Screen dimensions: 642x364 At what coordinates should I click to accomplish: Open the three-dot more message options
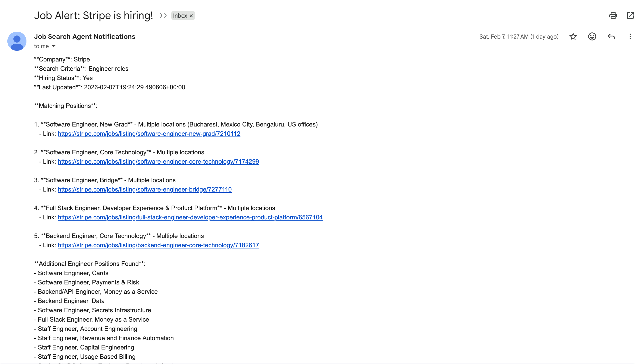tap(630, 36)
